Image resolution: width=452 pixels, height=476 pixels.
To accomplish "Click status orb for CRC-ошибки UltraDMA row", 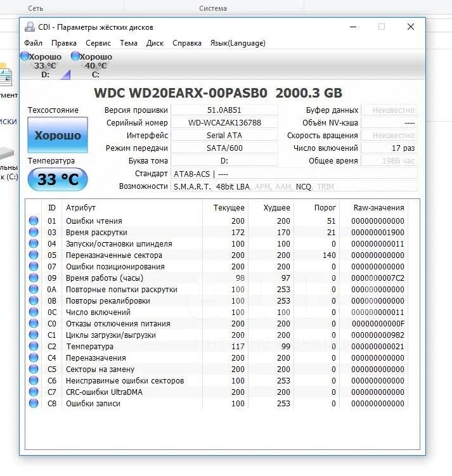I will [34, 392].
